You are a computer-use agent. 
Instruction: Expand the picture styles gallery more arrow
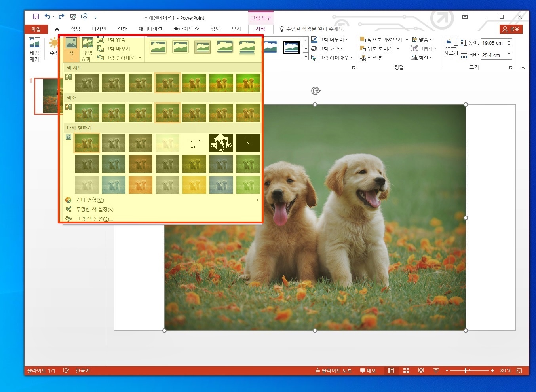[306, 57]
